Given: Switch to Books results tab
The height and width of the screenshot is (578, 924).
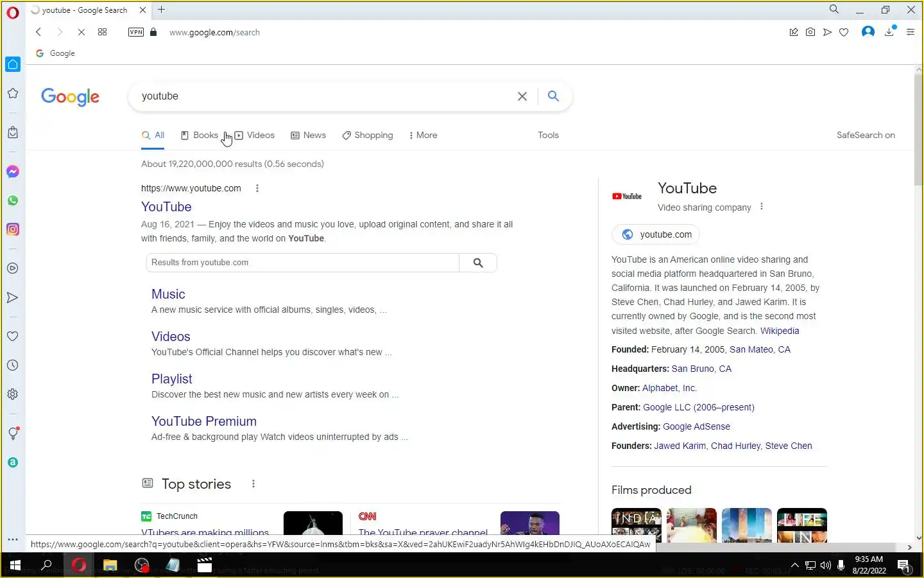Looking at the screenshot, I should point(200,136).
